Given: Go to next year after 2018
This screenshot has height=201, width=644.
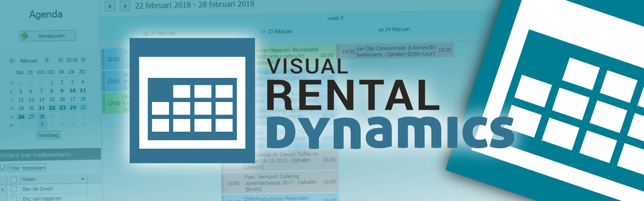Looking at the screenshot, I should point(83,60).
